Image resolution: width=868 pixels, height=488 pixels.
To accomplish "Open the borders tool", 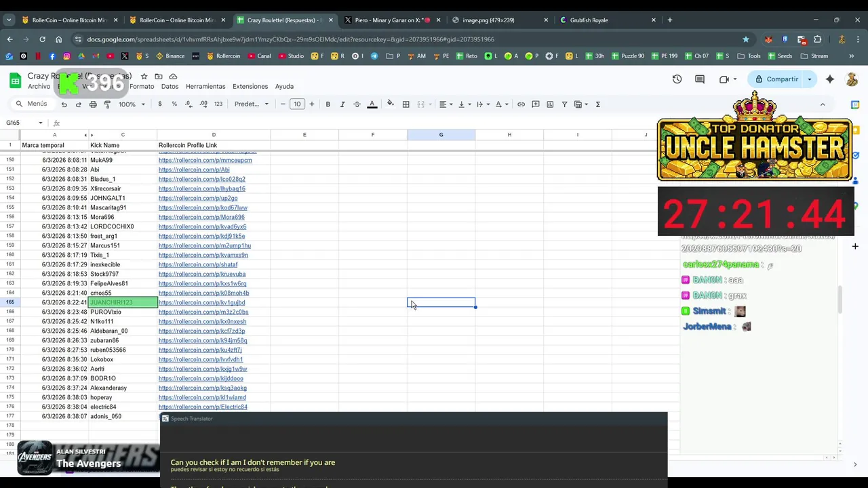I will point(406,104).
